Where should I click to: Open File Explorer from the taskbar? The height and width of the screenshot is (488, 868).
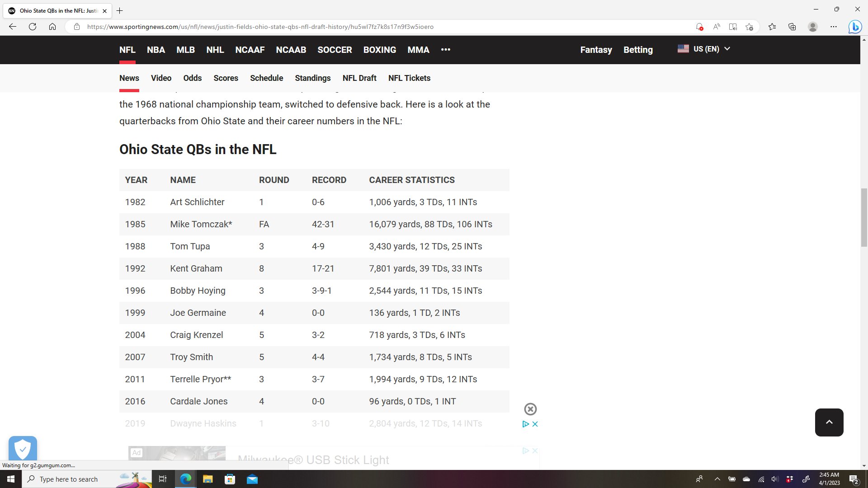pyautogui.click(x=208, y=479)
